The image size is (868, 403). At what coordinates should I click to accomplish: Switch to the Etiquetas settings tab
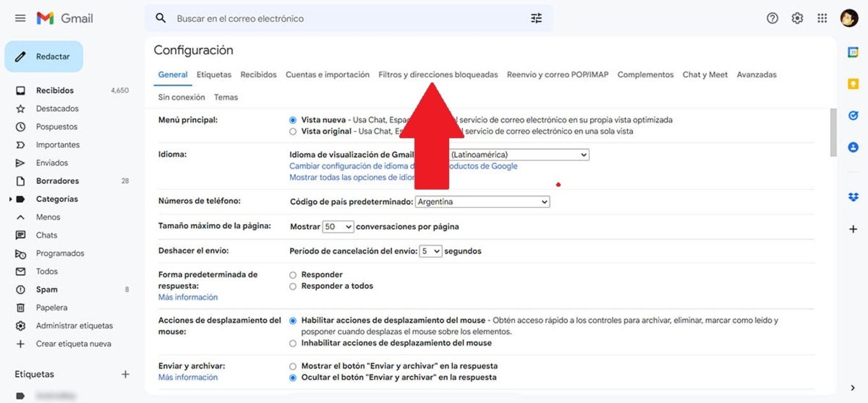[213, 74]
